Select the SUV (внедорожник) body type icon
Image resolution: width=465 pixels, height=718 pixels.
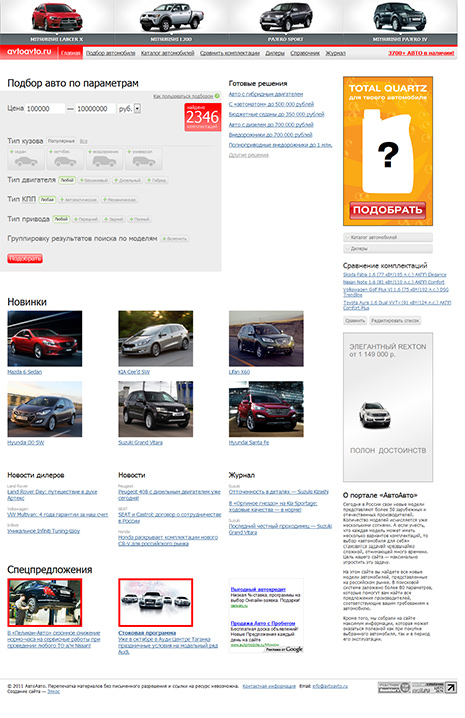point(104,158)
